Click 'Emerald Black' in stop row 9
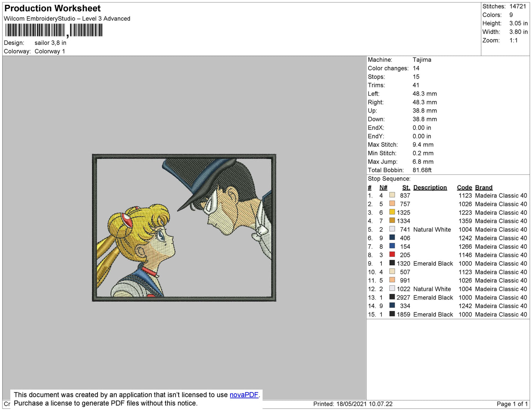This screenshot has width=532, height=411. 433,264
